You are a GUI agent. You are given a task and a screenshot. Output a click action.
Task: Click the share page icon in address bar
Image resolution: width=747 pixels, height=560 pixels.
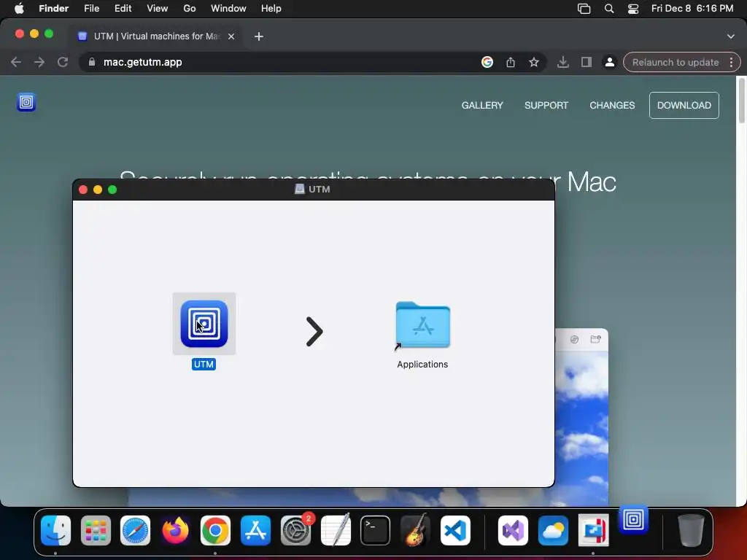(510, 63)
